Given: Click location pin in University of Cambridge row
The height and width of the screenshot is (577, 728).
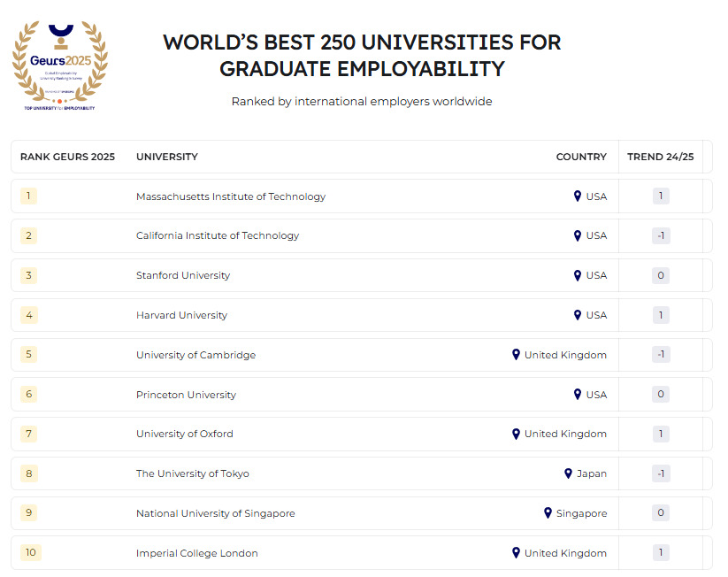Looking at the screenshot, I should 516,355.
